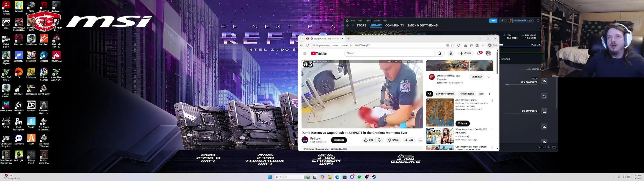644x181 pixels.
Task: Refresh the browser page
Action: (307, 45)
